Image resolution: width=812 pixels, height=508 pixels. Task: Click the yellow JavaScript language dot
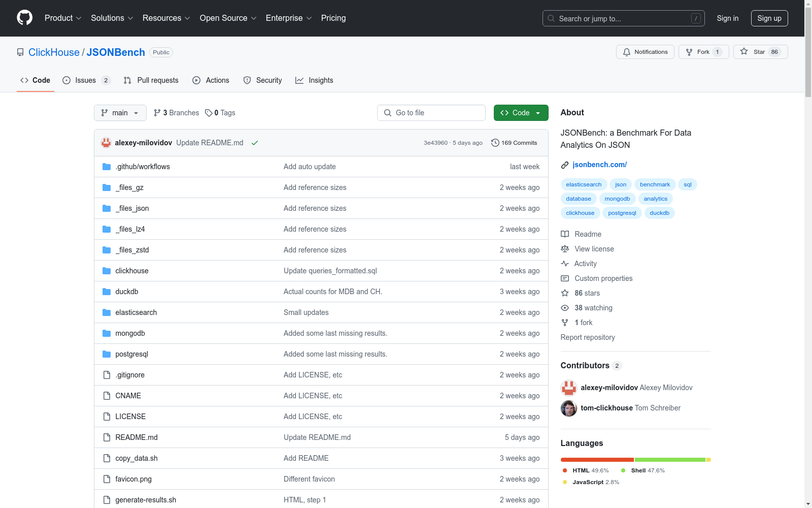coord(565,482)
